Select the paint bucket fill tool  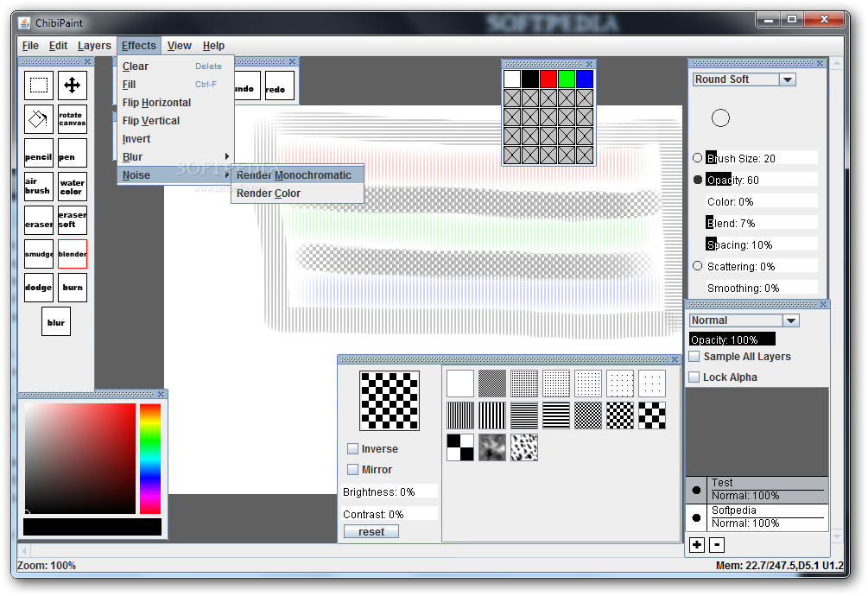point(39,119)
